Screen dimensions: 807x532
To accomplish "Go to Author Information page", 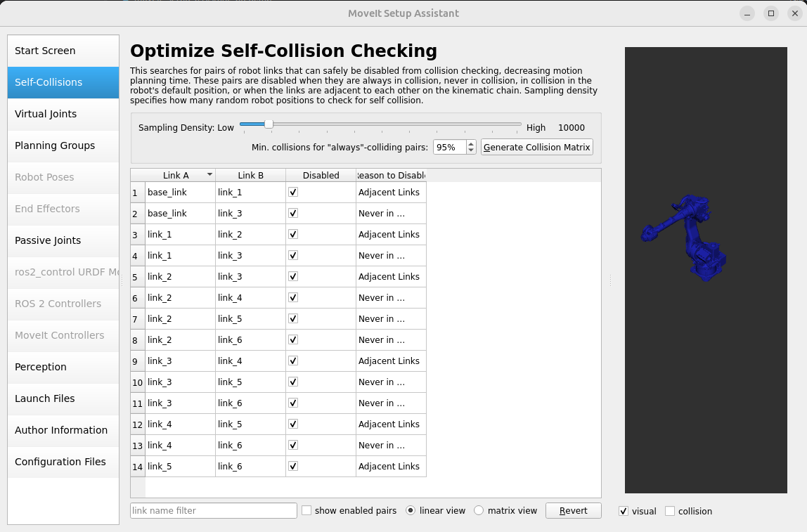I will [63, 430].
